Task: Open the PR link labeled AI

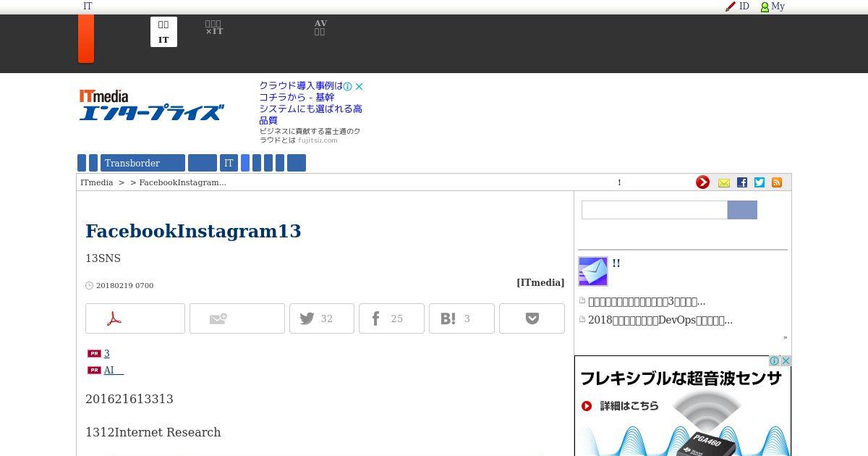Action: (114, 370)
